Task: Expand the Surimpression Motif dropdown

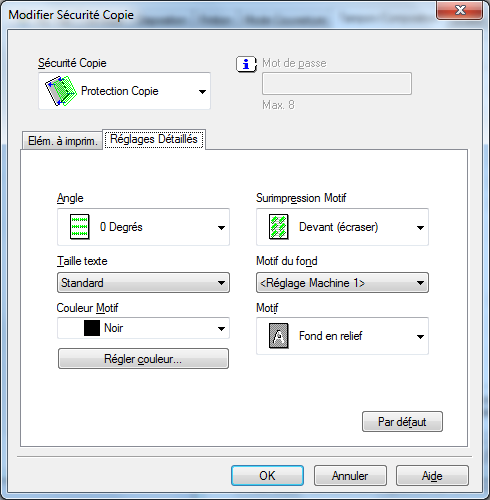Action: click(x=420, y=228)
